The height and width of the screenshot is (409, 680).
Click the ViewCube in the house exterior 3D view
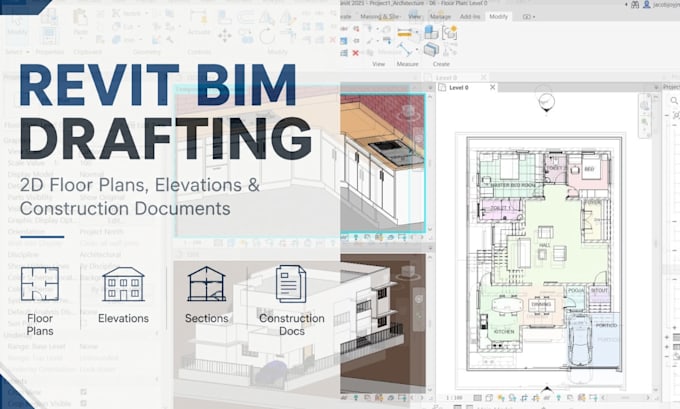coord(408,273)
